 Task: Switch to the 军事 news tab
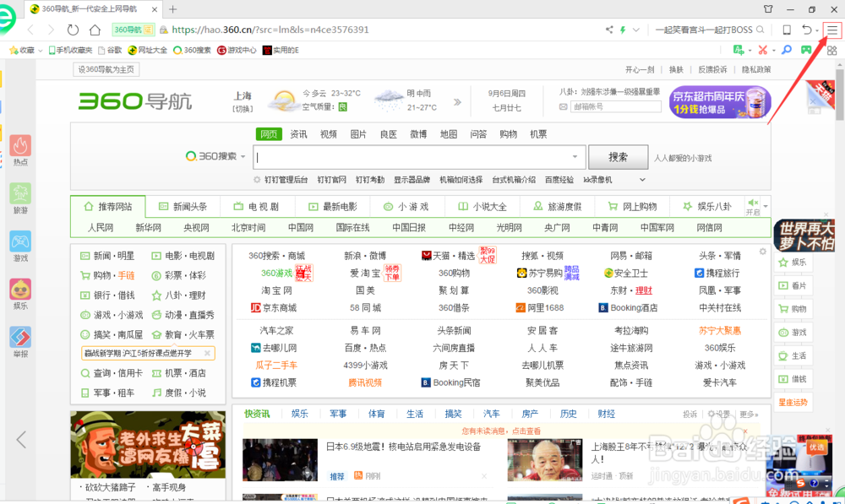(x=338, y=413)
